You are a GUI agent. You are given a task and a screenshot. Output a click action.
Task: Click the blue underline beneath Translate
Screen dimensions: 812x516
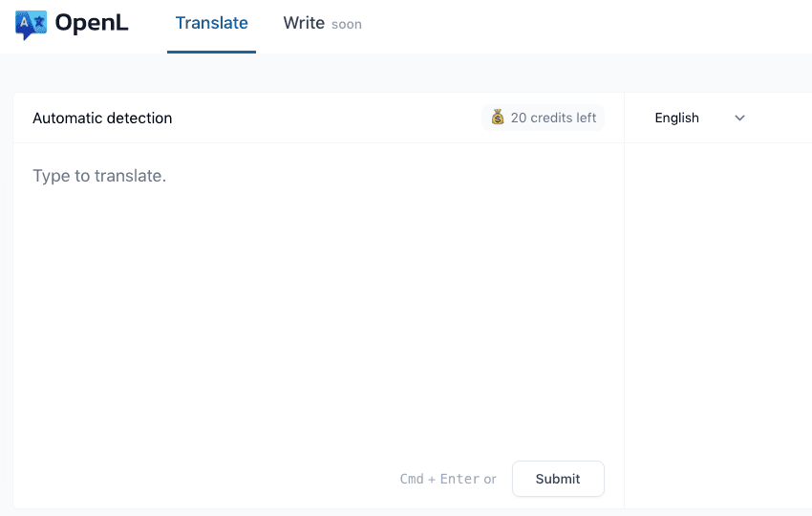[x=211, y=52]
